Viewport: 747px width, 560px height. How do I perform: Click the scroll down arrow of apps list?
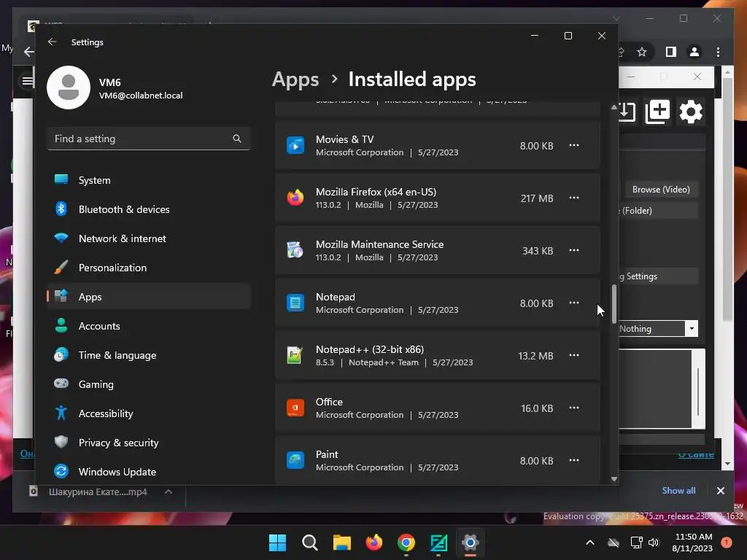point(614,479)
